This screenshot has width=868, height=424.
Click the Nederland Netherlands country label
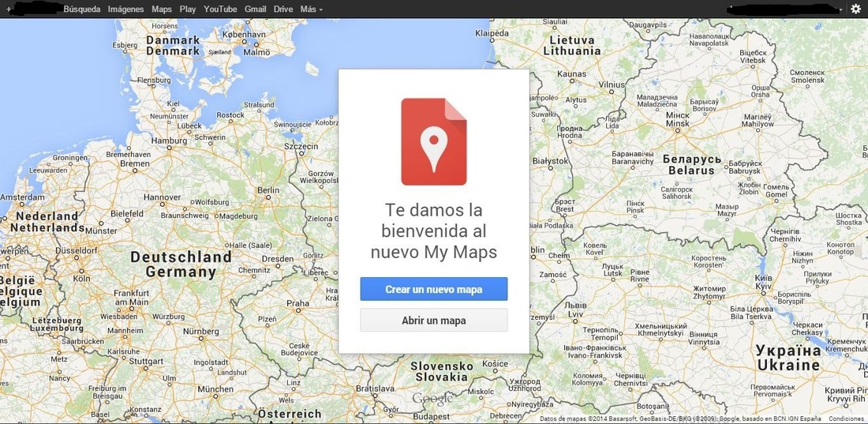coord(47,222)
